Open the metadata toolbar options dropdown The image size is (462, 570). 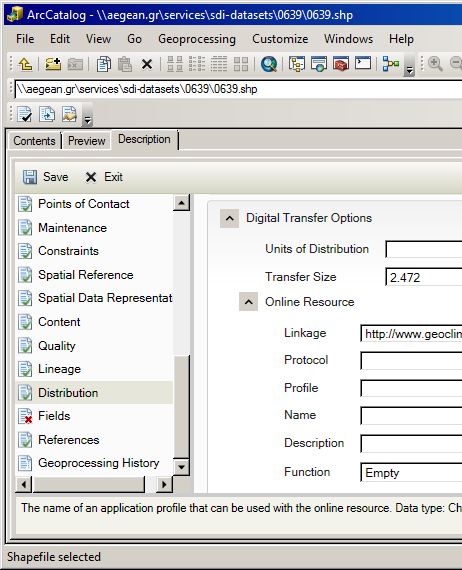(x=87, y=115)
